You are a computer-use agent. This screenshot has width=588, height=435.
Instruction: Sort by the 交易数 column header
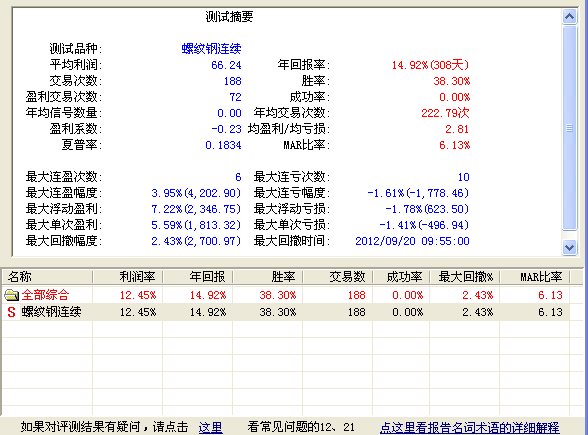pyautogui.click(x=338, y=277)
